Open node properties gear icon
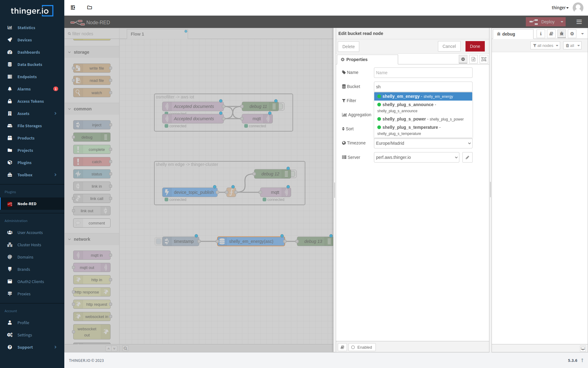This screenshot has width=588, height=368. tap(463, 59)
